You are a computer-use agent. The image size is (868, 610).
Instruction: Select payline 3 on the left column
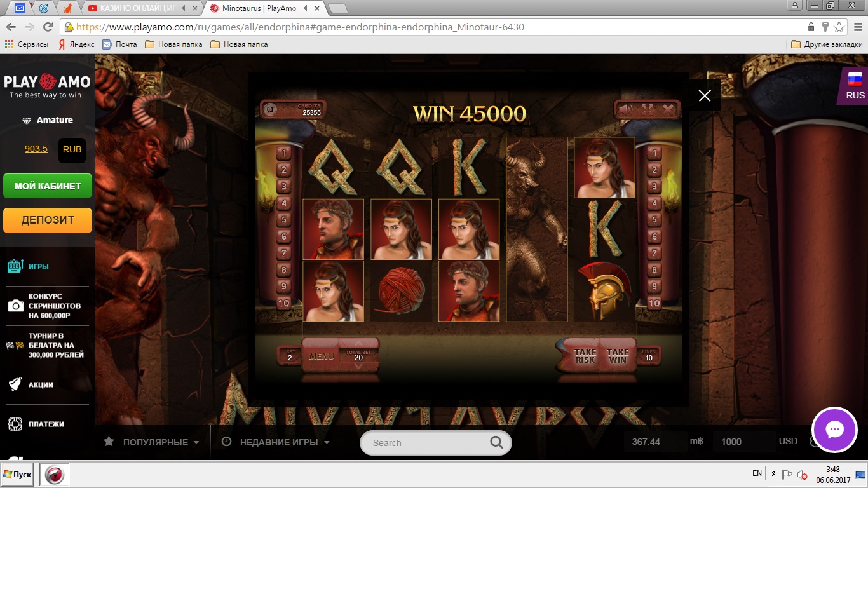tap(284, 186)
